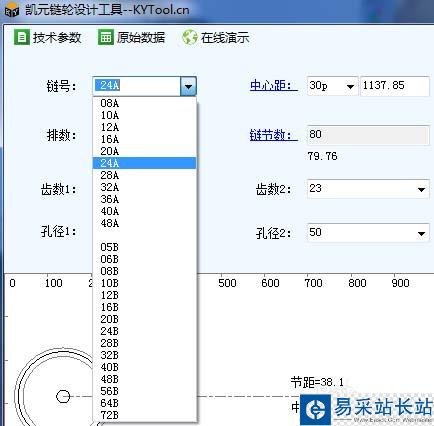This screenshot has width=434, height=426.
Task: Select 06B from the chain list
Action: tap(144, 259)
